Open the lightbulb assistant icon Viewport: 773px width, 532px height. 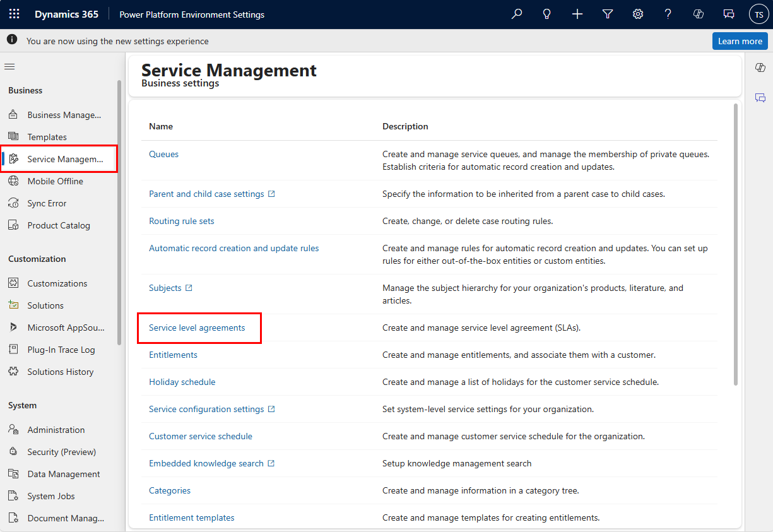pyautogui.click(x=547, y=14)
